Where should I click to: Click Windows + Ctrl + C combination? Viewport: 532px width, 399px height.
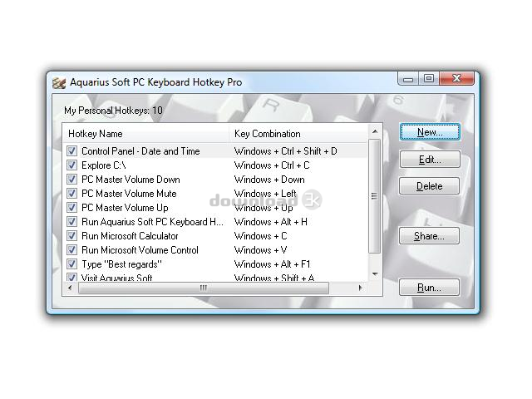[x=272, y=165]
